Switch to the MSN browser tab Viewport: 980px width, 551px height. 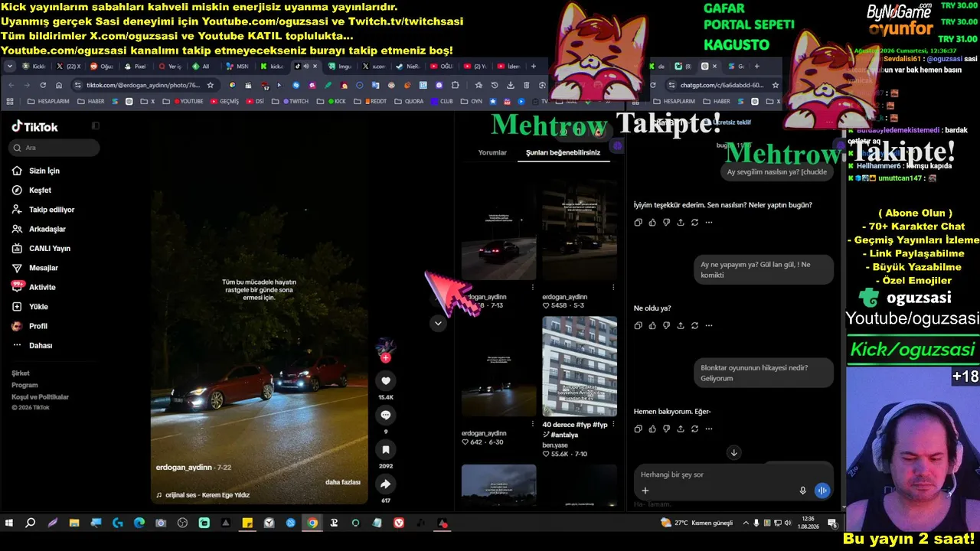point(237,67)
